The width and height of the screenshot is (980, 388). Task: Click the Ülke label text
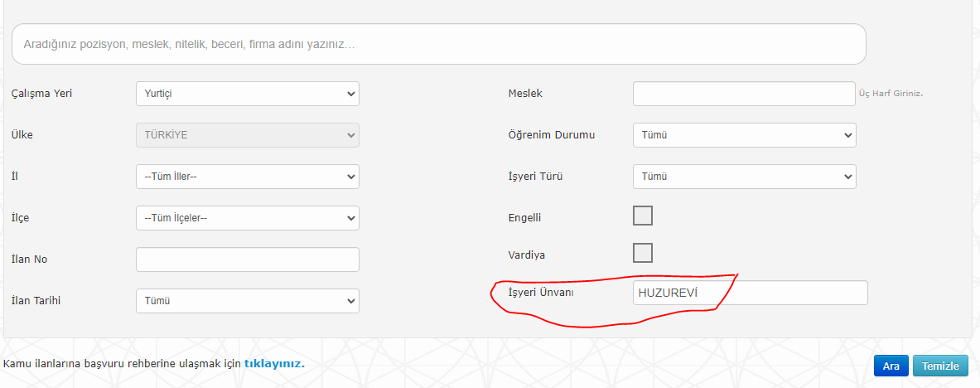coord(22,135)
